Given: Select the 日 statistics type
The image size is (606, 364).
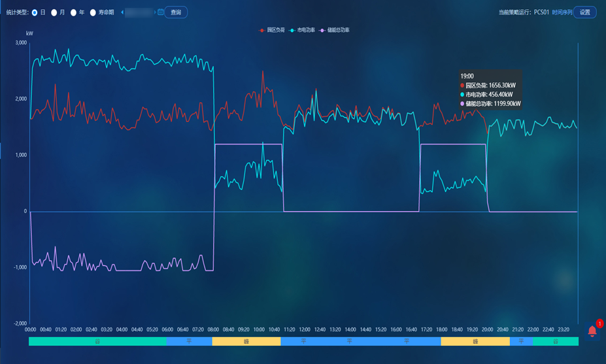Looking at the screenshot, I should [x=35, y=12].
